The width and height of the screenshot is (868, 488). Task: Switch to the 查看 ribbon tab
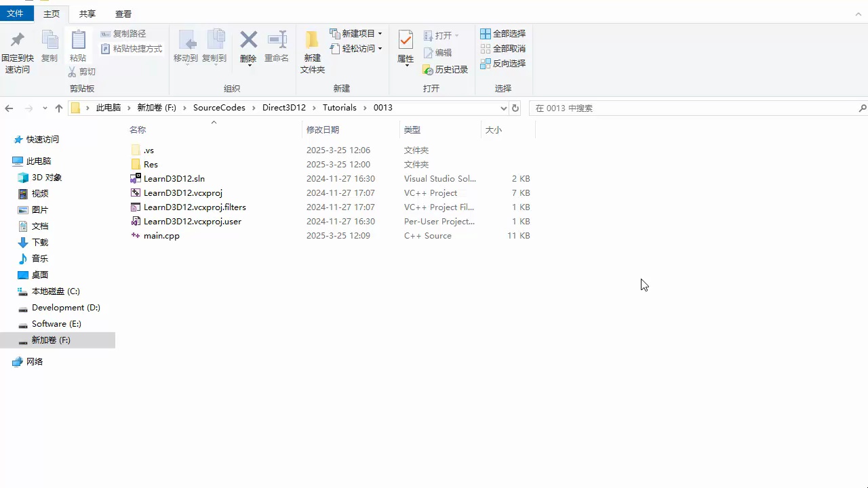(123, 14)
